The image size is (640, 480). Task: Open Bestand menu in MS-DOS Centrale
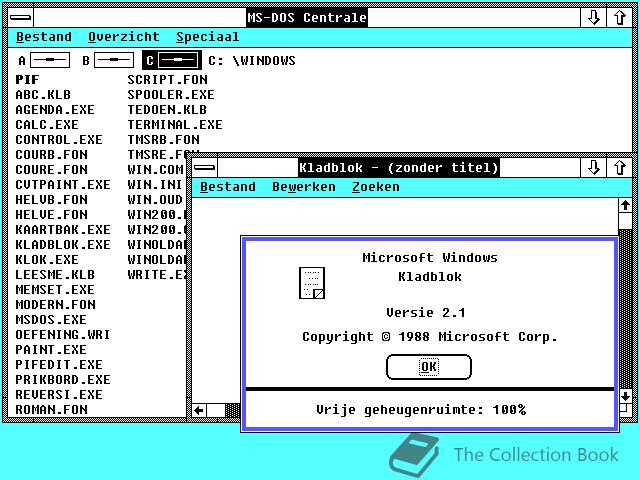click(x=44, y=37)
